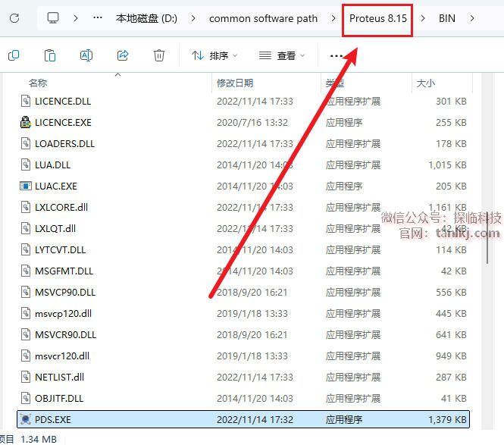504x445 pixels.
Task: Open Proteus 8.15 breadcrumb folder
Action: pos(378,18)
